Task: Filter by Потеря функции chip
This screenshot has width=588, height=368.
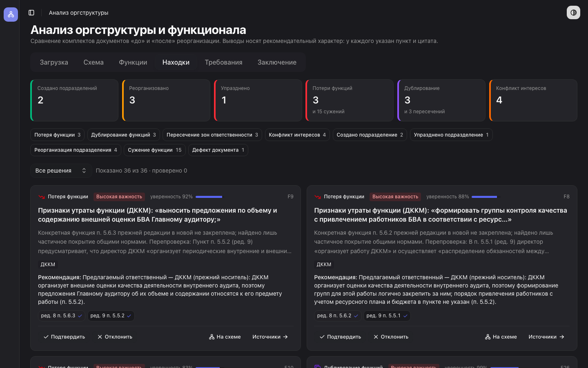Action: tap(58, 135)
